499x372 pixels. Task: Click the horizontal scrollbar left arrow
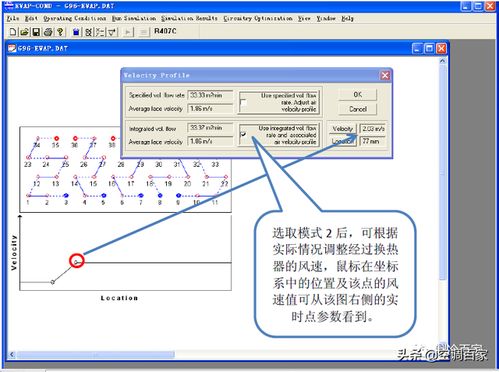coord(12,355)
